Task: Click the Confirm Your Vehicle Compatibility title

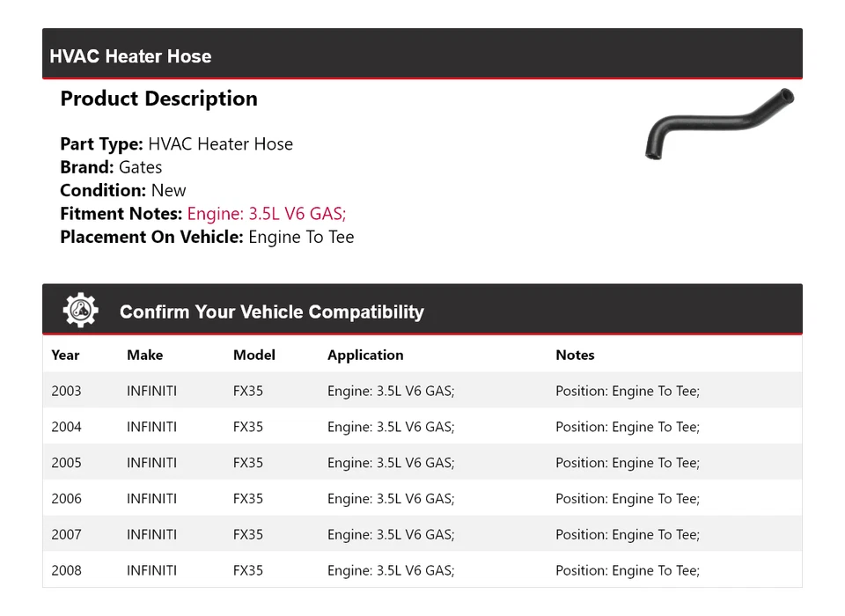Action: pyautogui.click(x=271, y=312)
